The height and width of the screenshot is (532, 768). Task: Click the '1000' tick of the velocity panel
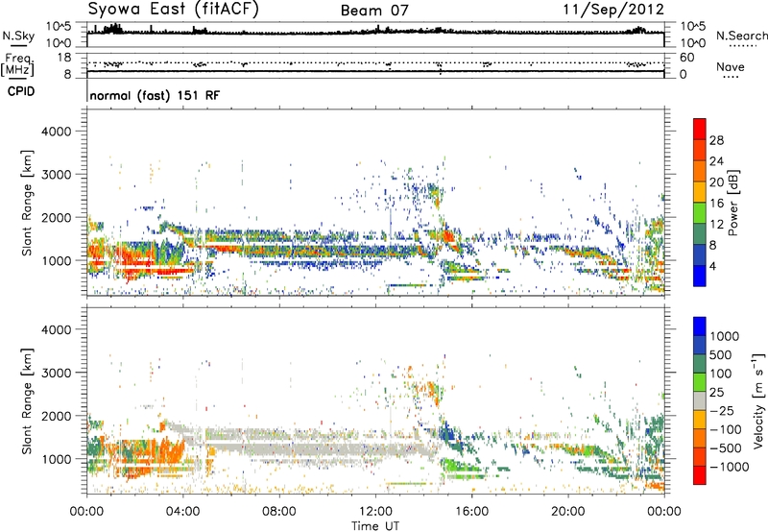[x=56, y=459]
